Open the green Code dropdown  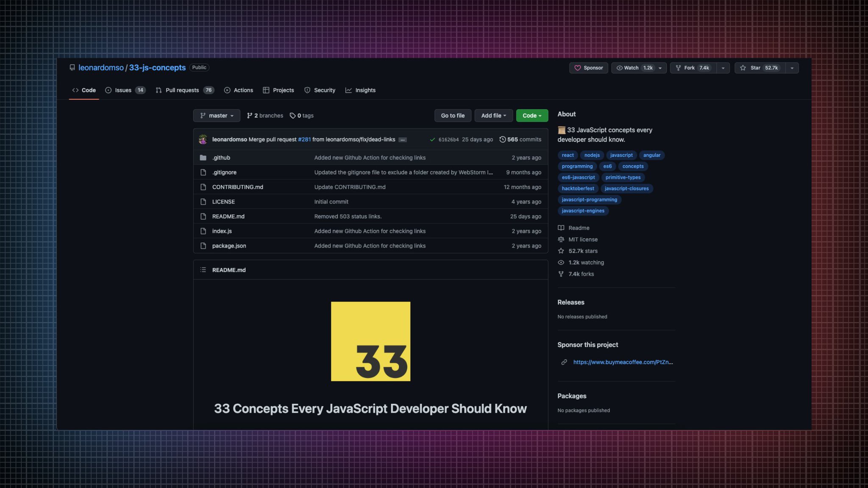tap(532, 115)
